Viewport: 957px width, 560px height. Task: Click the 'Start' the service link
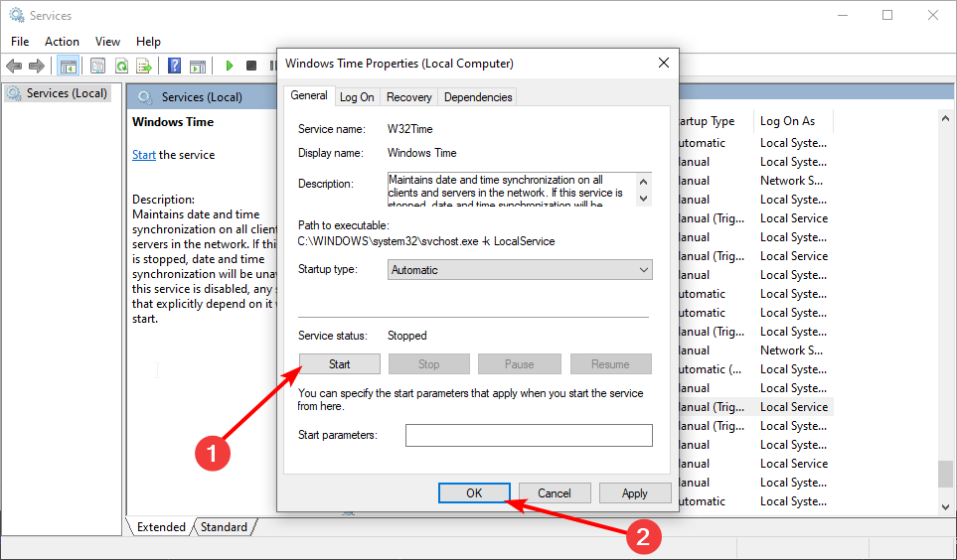(x=144, y=154)
